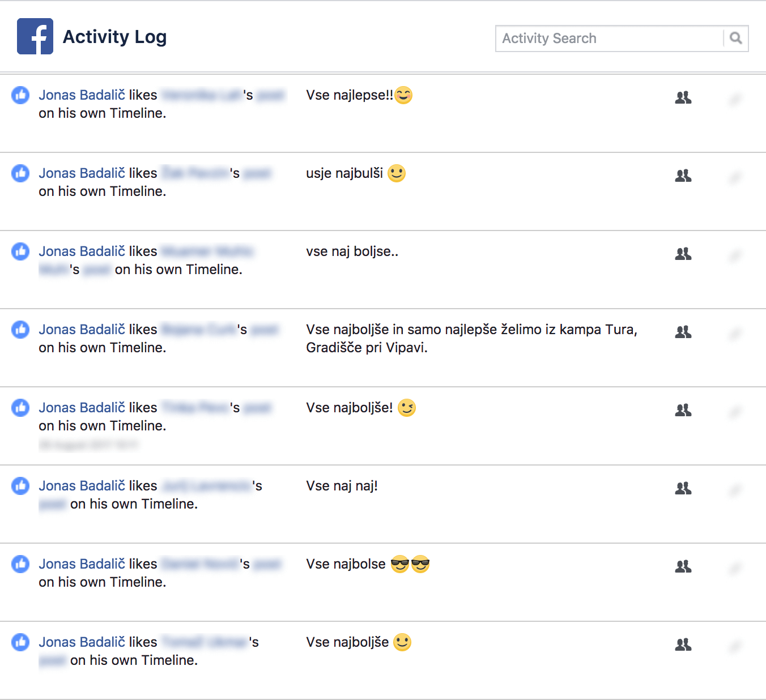Click edit pencil for last smiley row
Screen dimensions: 766x700
pyautogui.click(x=735, y=647)
